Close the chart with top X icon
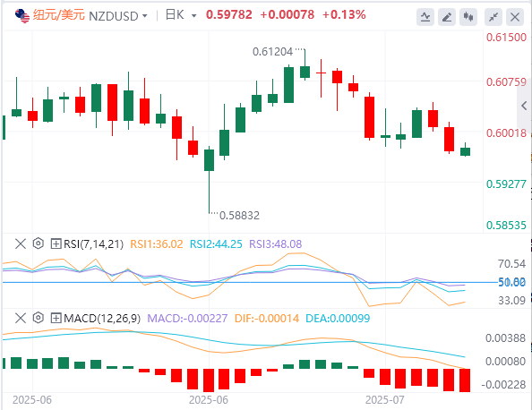 click(515, 17)
